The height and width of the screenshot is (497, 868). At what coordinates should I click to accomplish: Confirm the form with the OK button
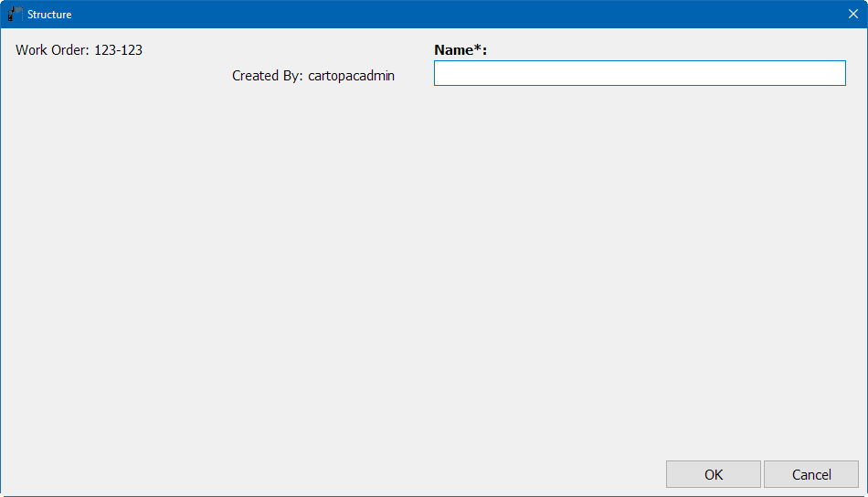713,474
